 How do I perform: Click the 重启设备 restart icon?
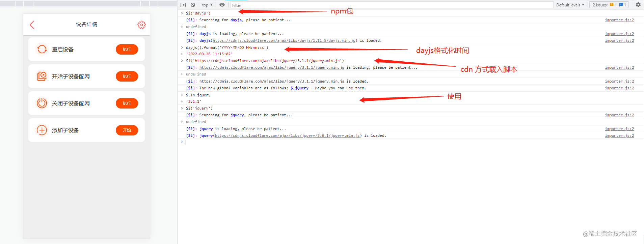coord(42,49)
